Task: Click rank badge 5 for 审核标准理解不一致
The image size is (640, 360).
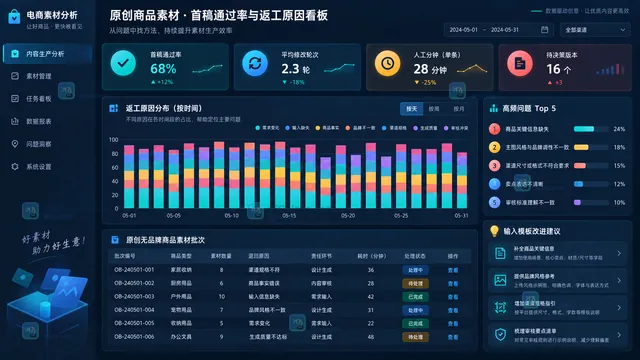Action: pos(494,202)
